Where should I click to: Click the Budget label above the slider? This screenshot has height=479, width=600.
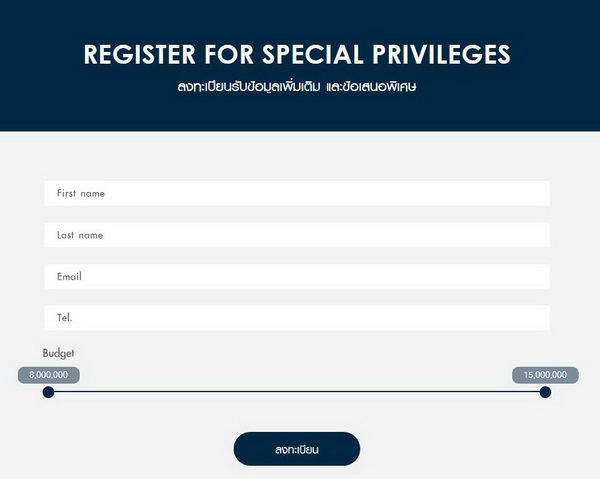click(59, 353)
